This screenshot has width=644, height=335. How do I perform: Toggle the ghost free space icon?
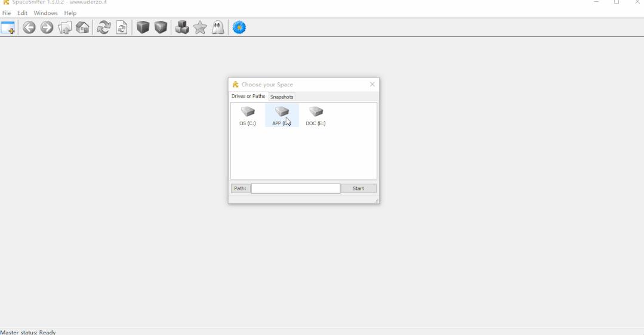click(x=218, y=27)
